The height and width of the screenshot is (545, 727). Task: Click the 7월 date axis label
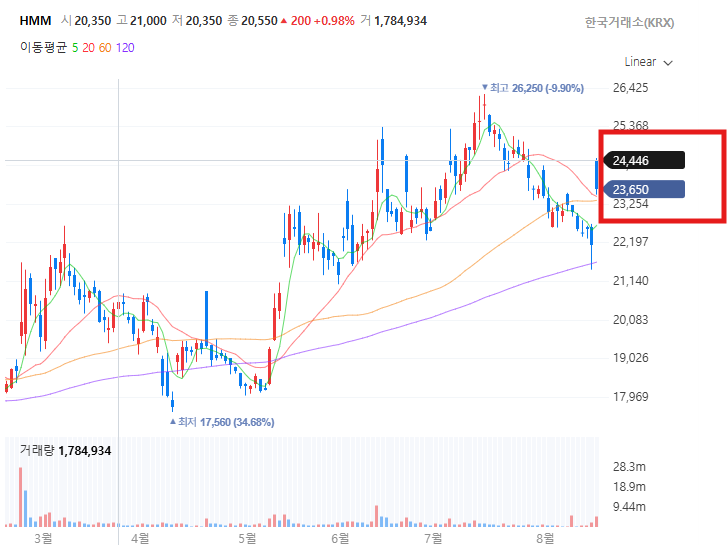pos(433,538)
